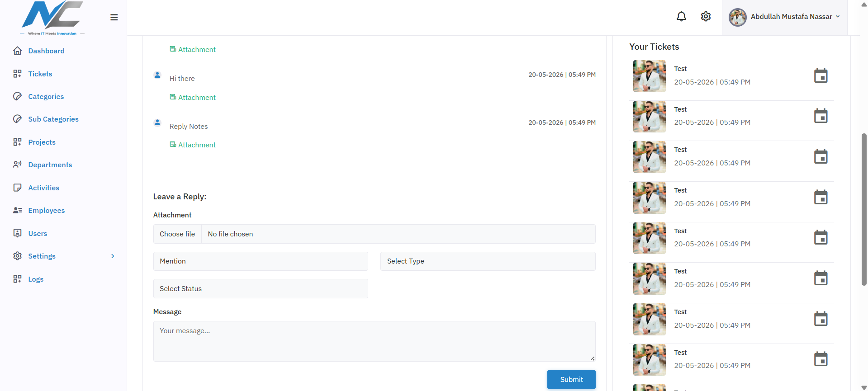Viewport: 868px width, 391px height.
Task: Submit the reply
Action: [571, 380]
